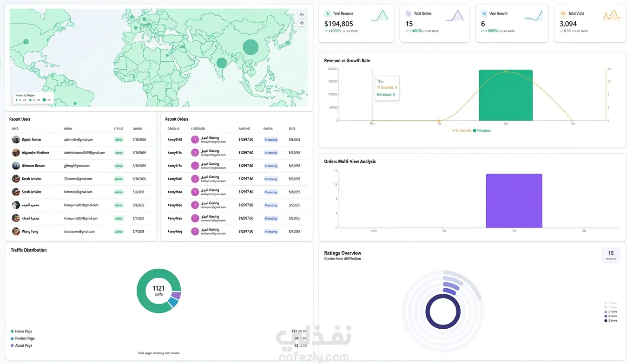Zoom in on the world map
The height and width of the screenshot is (364, 627).
pos(302,15)
